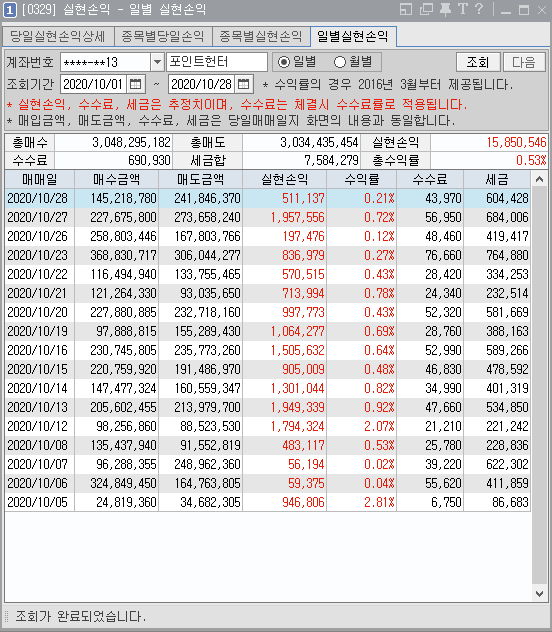Click the start date input field 2020/10/01
Viewport: 552px width, 632px height.
[93, 84]
